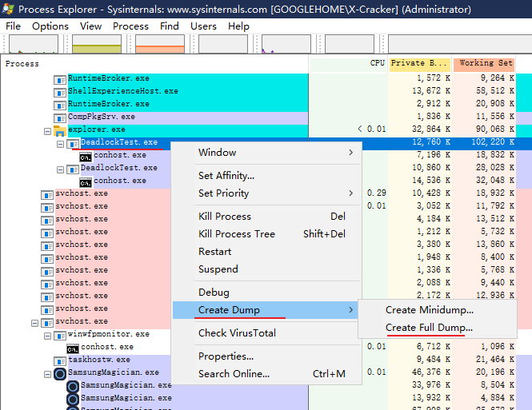This screenshot has height=410, width=532.
Task: Click the Window submenu entry
Action: [x=266, y=153]
